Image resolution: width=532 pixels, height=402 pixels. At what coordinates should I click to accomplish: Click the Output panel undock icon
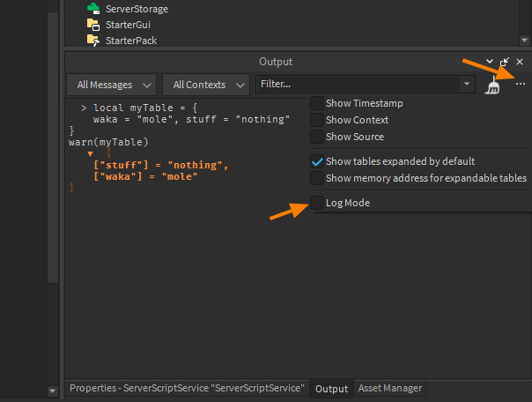(504, 62)
